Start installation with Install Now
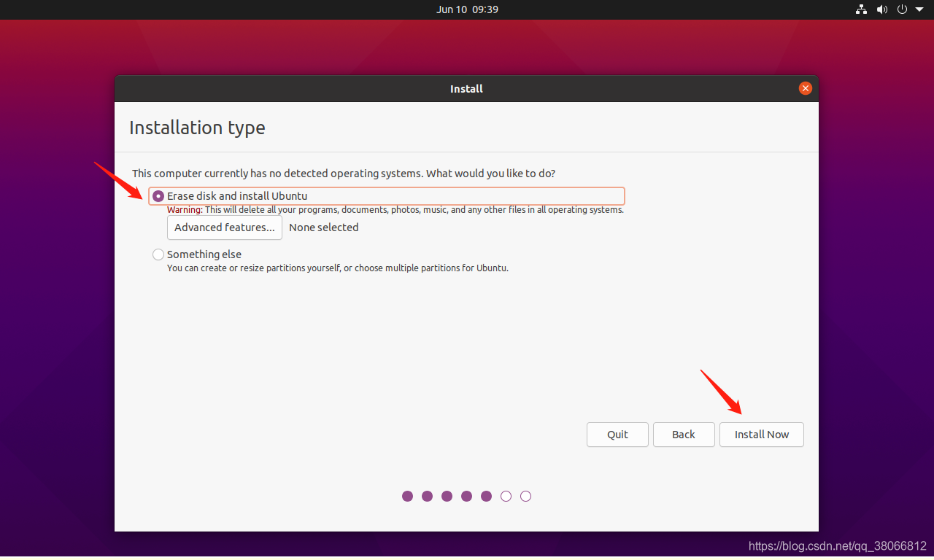 (x=762, y=435)
